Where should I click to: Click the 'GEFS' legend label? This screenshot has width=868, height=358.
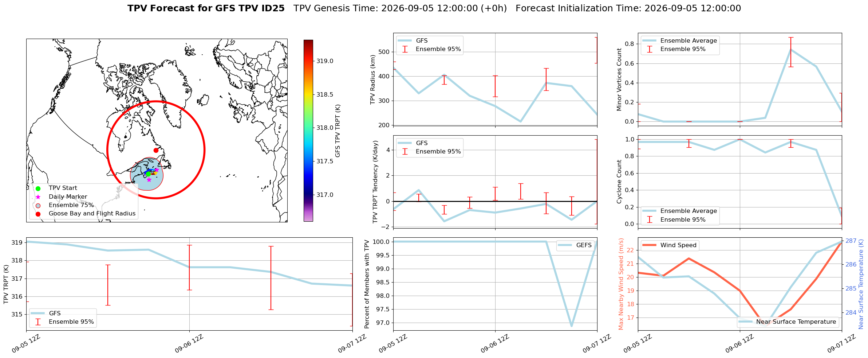tap(584, 245)
